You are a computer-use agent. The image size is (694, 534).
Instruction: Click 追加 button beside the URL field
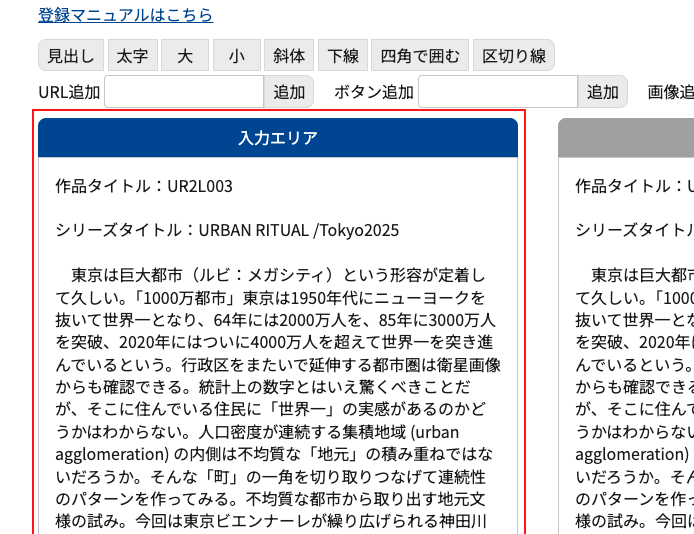289,92
